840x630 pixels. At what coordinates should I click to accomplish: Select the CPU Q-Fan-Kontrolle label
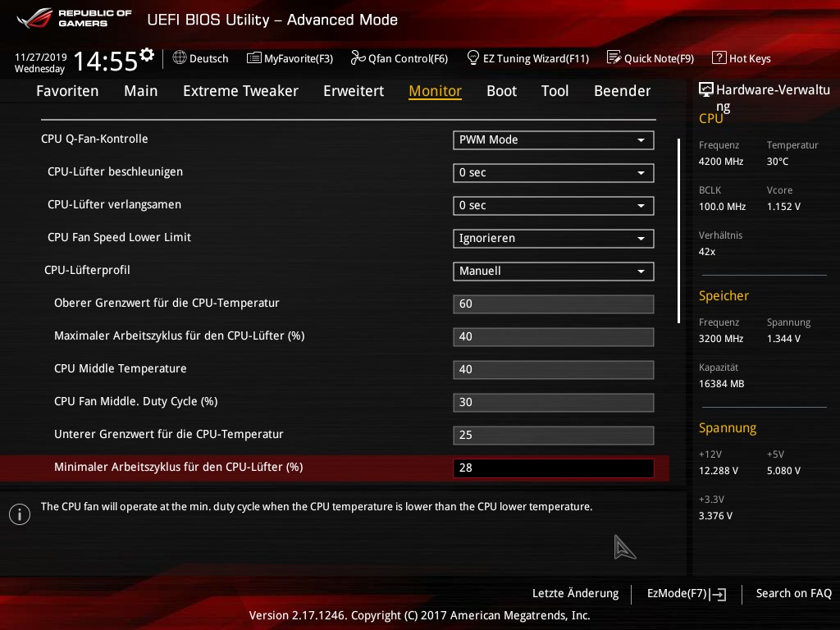pyautogui.click(x=94, y=139)
